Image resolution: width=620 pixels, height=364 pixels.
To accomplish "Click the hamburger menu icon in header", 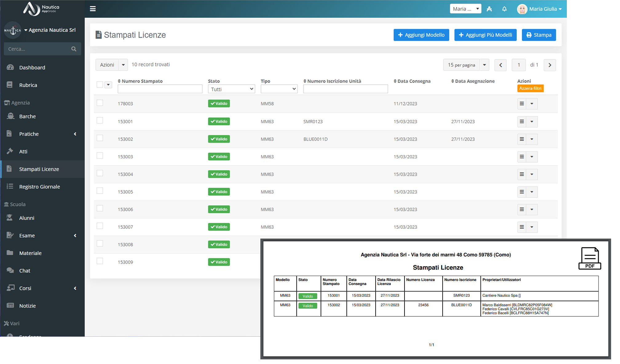I will pos(93,9).
